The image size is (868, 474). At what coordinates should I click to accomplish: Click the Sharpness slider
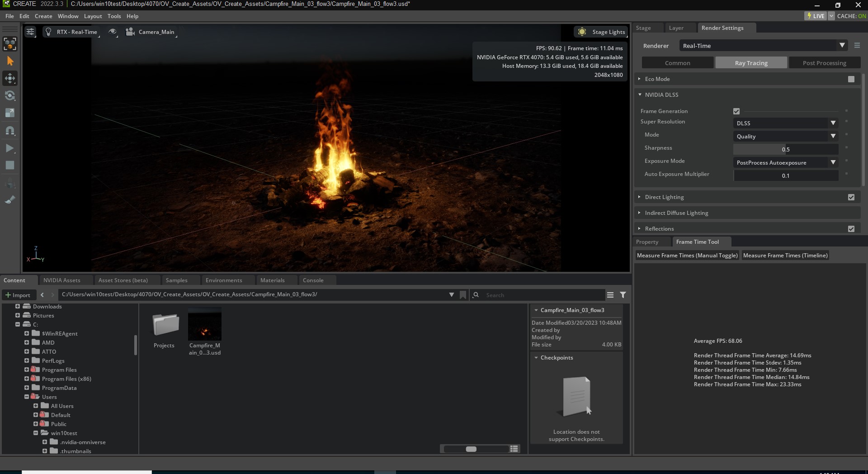coord(786,149)
